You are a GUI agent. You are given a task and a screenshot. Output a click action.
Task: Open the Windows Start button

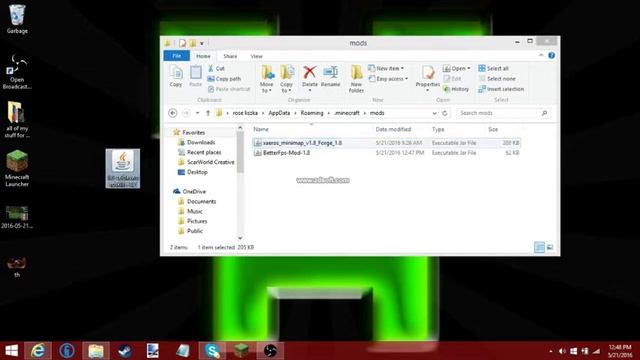(11, 351)
